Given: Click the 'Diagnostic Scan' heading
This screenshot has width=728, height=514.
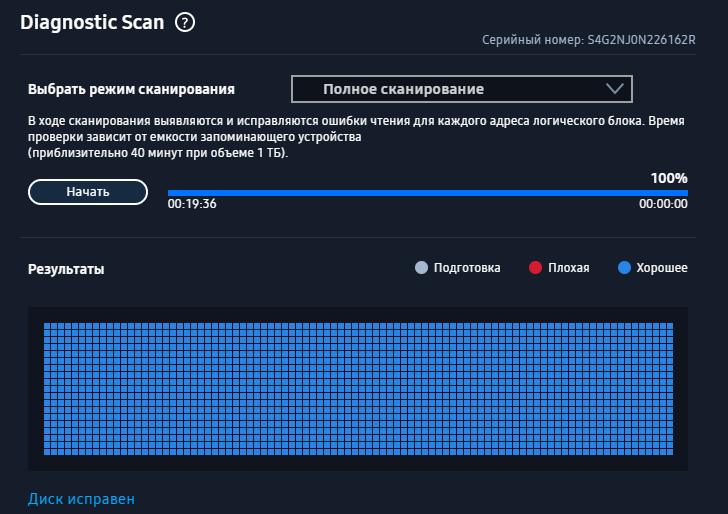Looking at the screenshot, I should click(92, 22).
